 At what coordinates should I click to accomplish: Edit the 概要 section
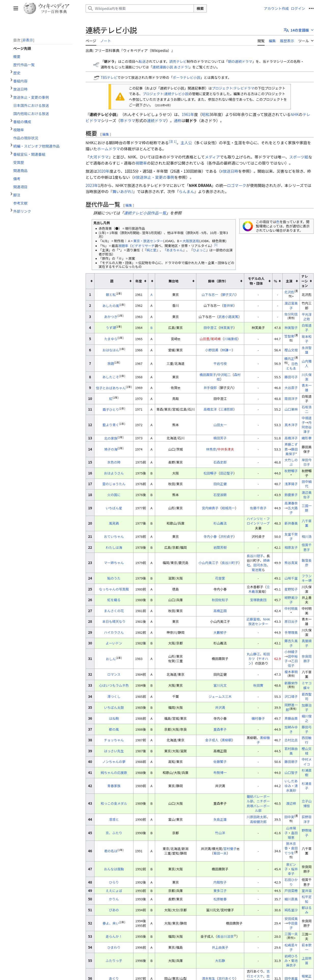click(x=105, y=134)
